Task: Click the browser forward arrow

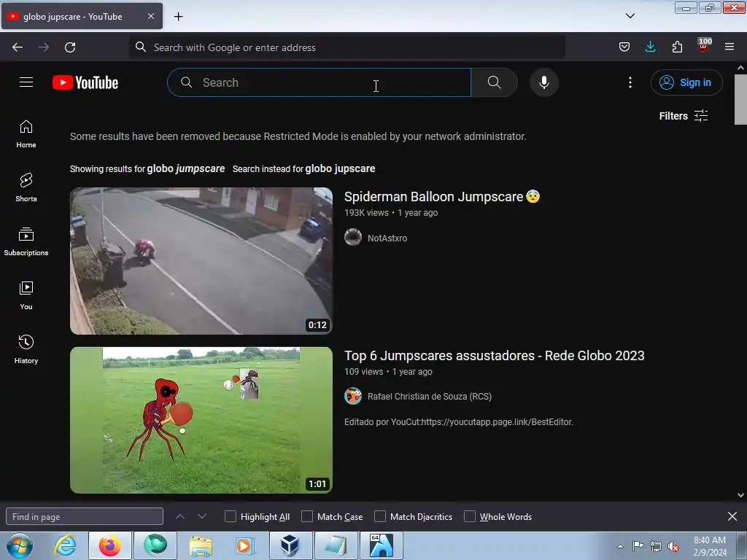Action: tap(44, 47)
